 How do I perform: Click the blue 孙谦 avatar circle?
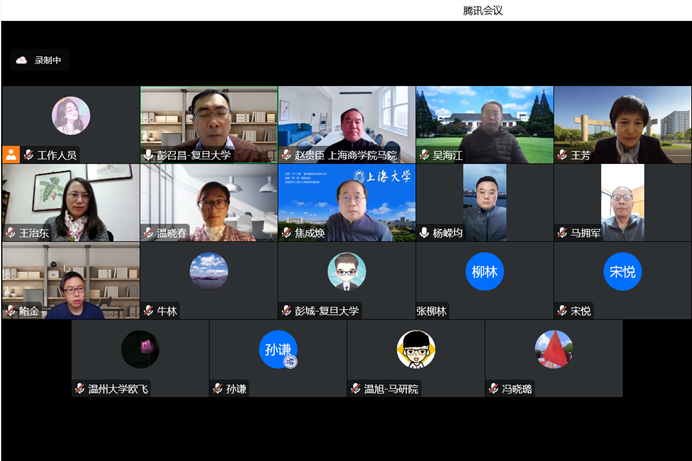[x=278, y=349]
